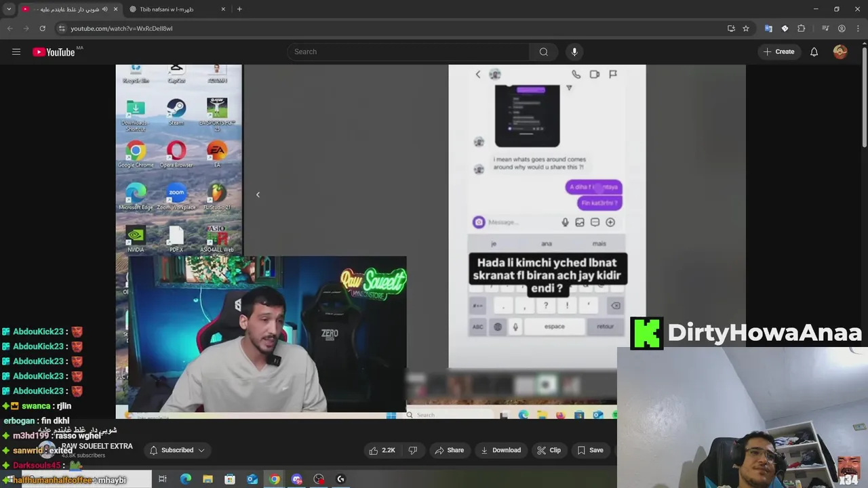Open a new browser tab
This screenshot has width=868, height=488.
[239, 9]
